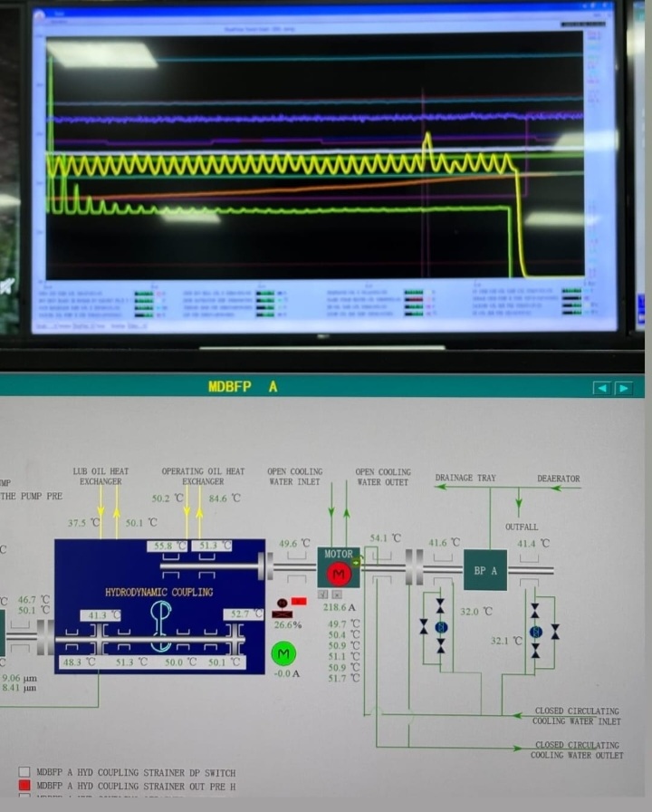Click the small actuator icon above 26.6%
The width and height of the screenshot is (652, 812).
point(282,603)
